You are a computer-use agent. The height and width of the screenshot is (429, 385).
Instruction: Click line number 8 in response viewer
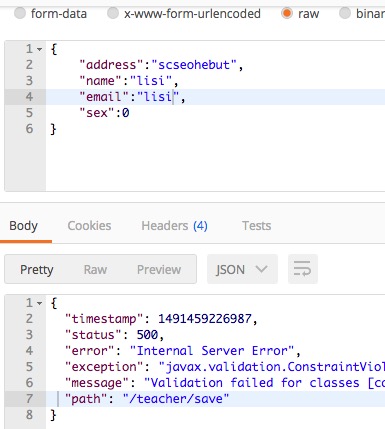(x=29, y=415)
